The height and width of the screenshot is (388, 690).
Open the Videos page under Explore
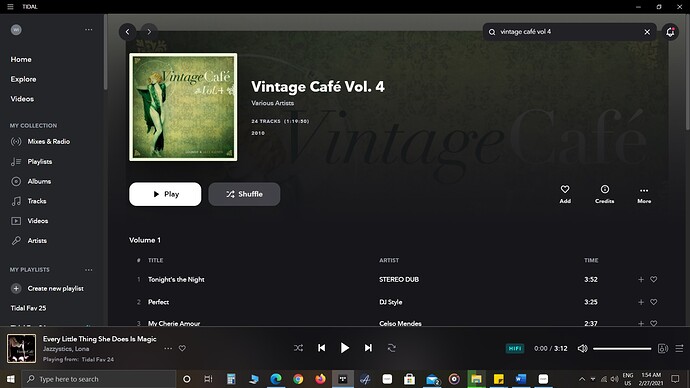point(22,99)
